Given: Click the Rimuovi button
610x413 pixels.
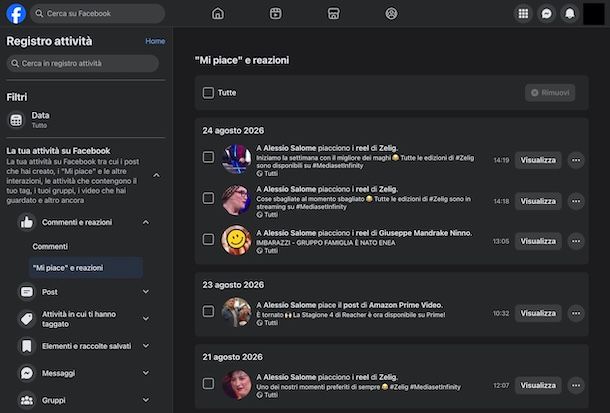Looking at the screenshot, I should [550, 93].
